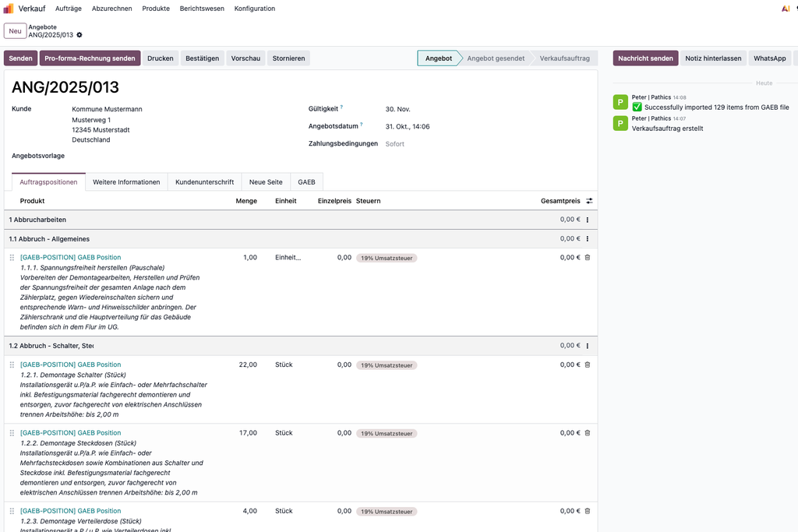Open the Demontage Steckdosen GAEB Position product link

pyautogui.click(x=71, y=433)
